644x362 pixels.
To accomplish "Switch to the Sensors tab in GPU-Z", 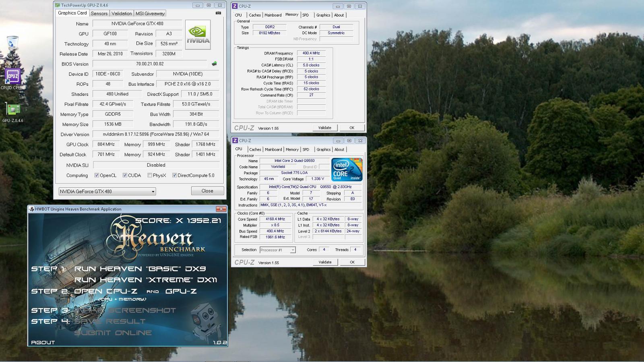I will [x=99, y=13].
